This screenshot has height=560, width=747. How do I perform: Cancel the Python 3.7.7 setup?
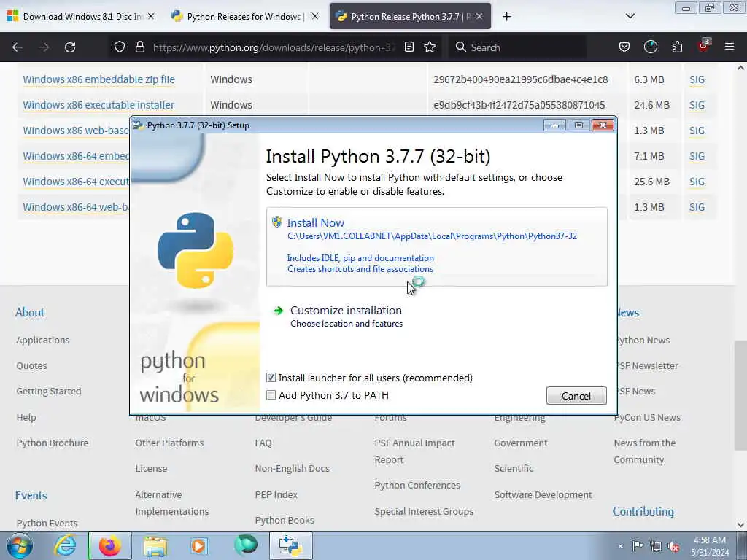pos(576,396)
